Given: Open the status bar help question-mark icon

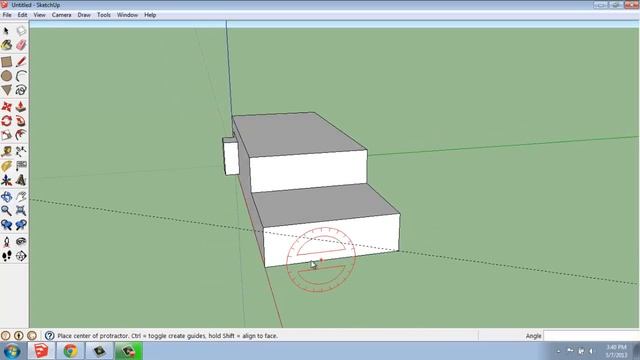Looking at the screenshot, I should (49, 336).
